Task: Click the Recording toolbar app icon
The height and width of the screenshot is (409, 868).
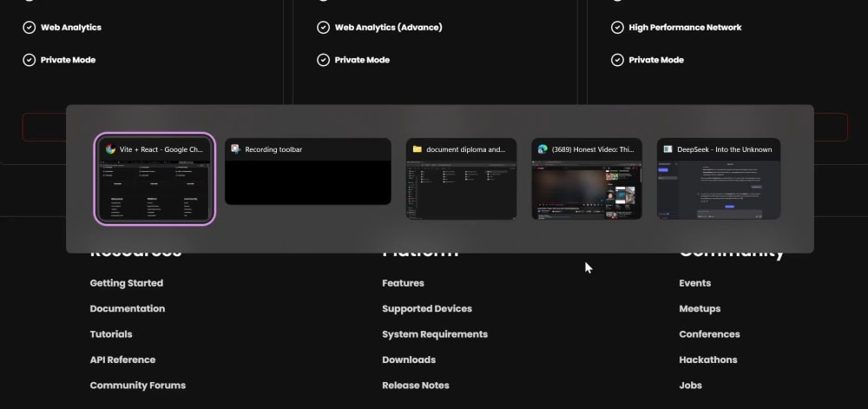Action: click(x=236, y=149)
